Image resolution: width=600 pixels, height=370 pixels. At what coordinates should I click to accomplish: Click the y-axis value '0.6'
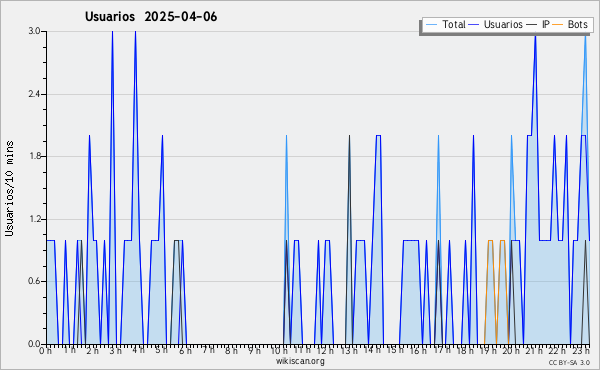pyautogui.click(x=34, y=281)
